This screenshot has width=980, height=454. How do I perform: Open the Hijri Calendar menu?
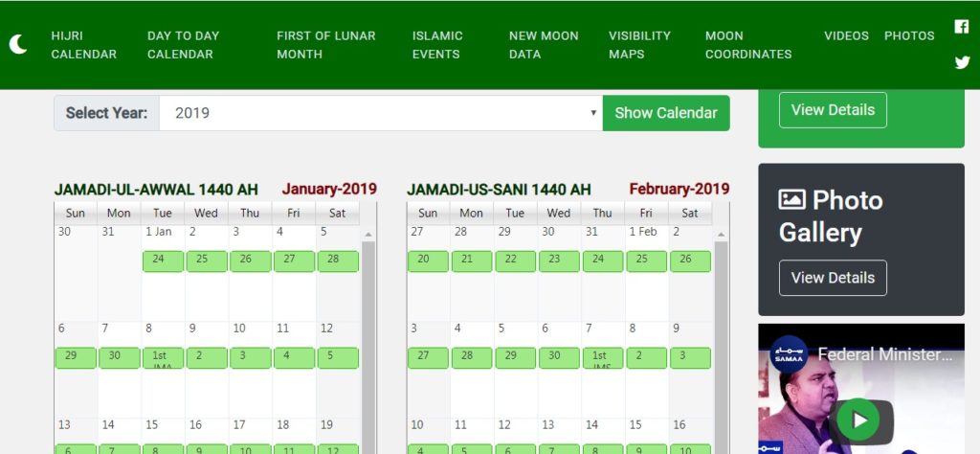click(84, 45)
